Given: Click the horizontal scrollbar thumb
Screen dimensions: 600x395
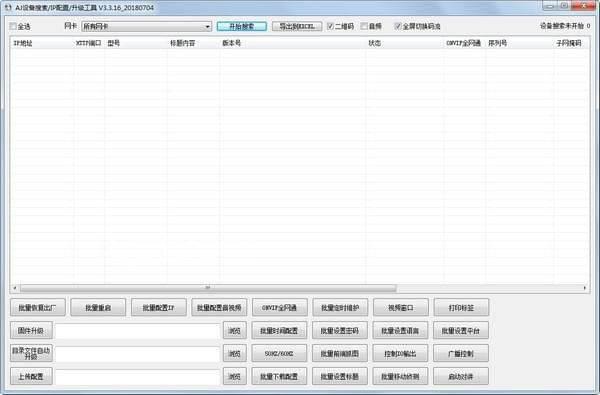Looking at the screenshot, I should [208, 288].
